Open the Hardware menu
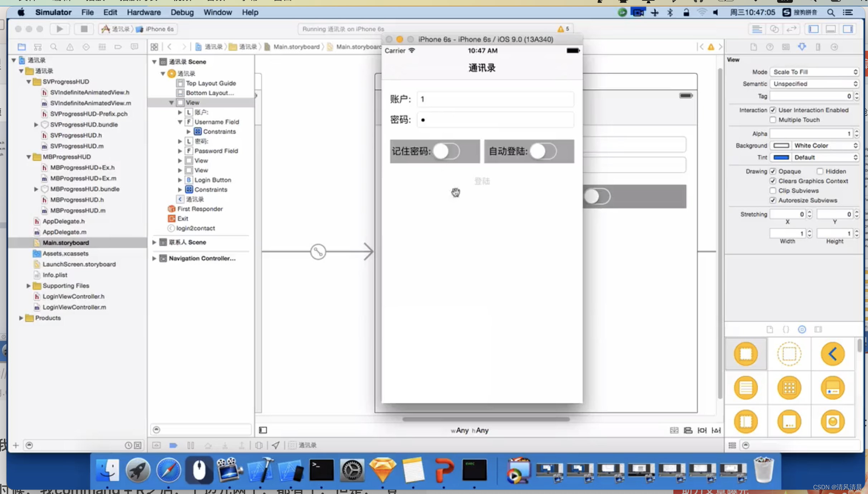Image resolution: width=868 pixels, height=494 pixels. [143, 12]
